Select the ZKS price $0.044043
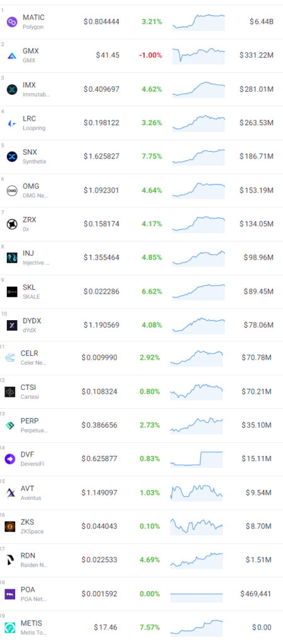Screen dimensions: 283x644 click(99, 526)
